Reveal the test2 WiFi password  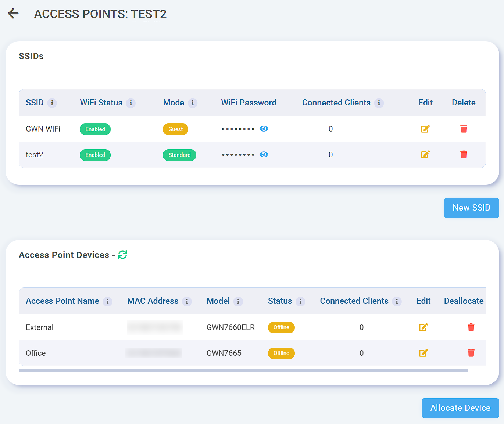[264, 155]
